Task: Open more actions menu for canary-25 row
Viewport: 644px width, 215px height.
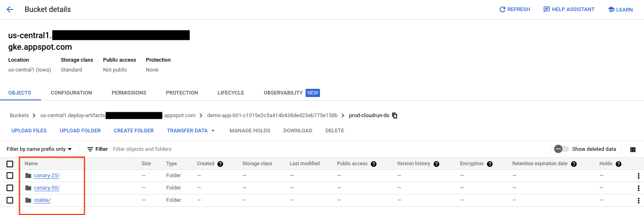Action: [x=638, y=176]
